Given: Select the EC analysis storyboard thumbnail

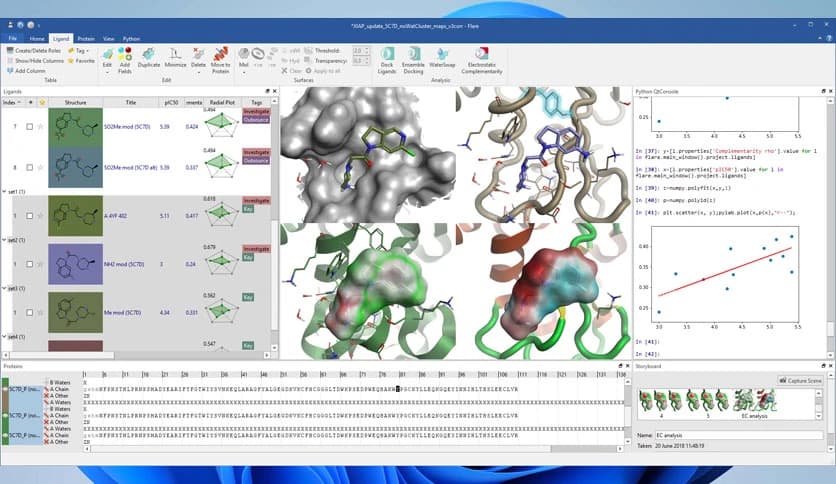Looking at the screenshot, I should (751, 402).
